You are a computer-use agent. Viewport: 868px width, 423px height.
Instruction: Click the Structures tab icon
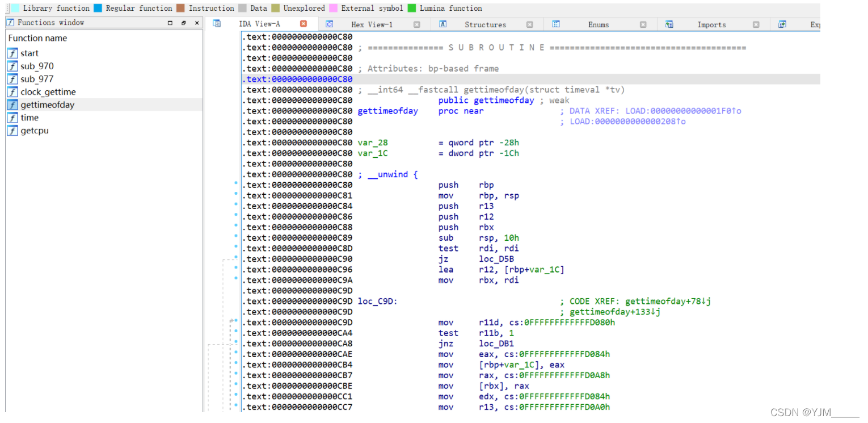pos(443,24)
